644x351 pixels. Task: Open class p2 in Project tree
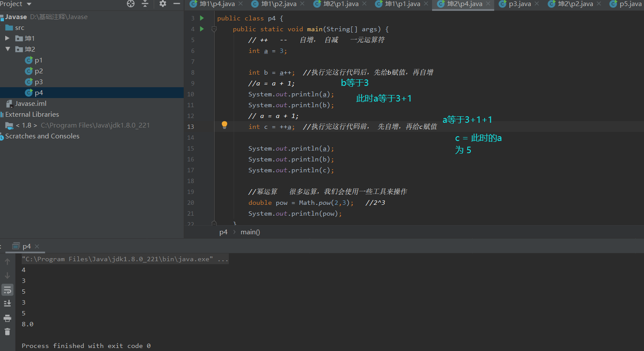click(39, 71)
